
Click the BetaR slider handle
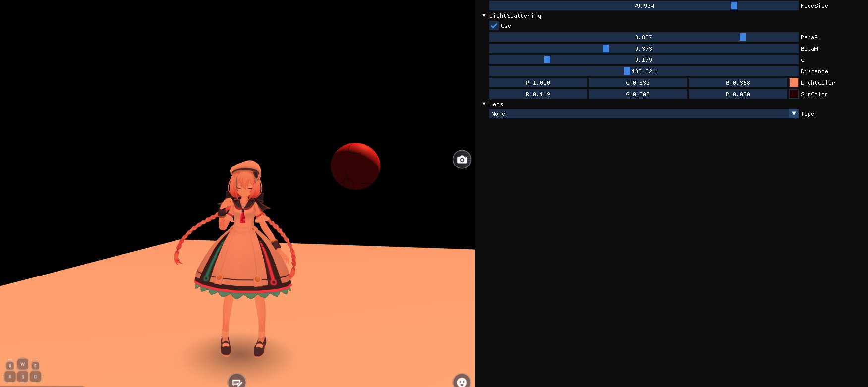coord(743,37)
